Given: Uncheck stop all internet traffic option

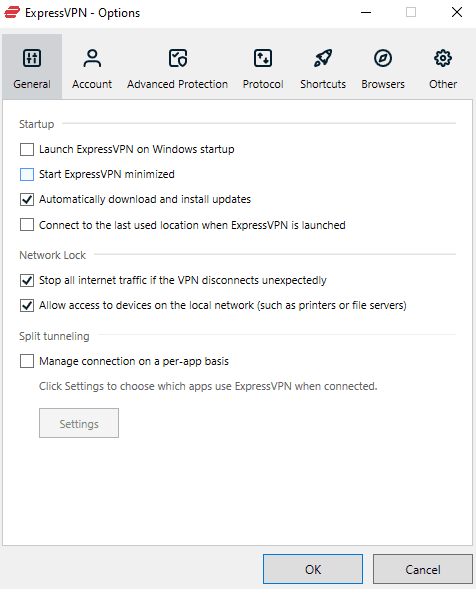Looking at the screenshot, I should click(27, 280).
